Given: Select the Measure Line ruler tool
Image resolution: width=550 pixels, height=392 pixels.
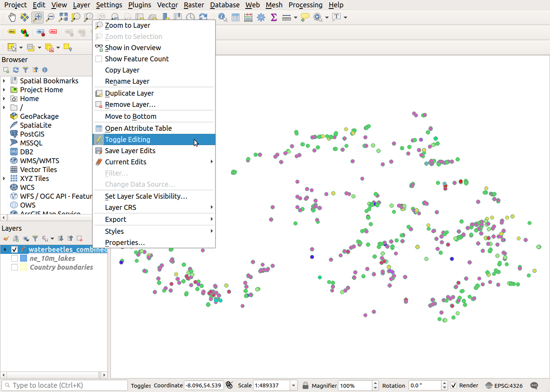Looking at the screenshot, I should [x=287, y=17].
